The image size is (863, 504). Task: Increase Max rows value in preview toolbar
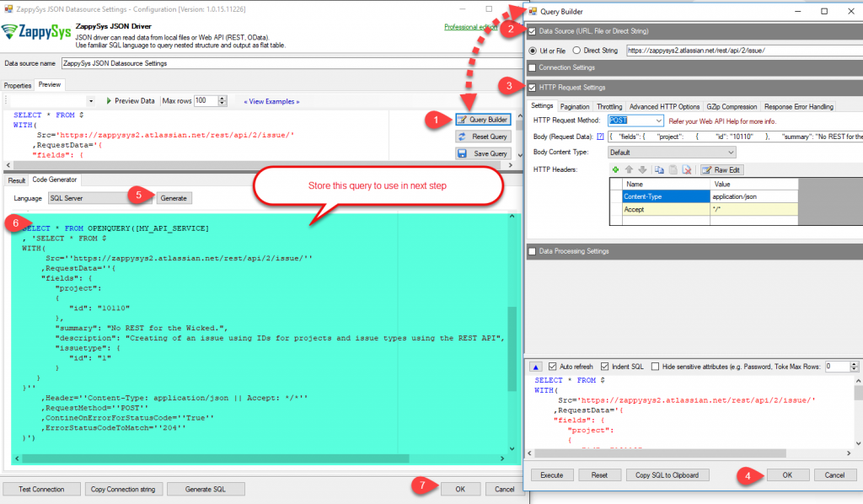[222, 99]
